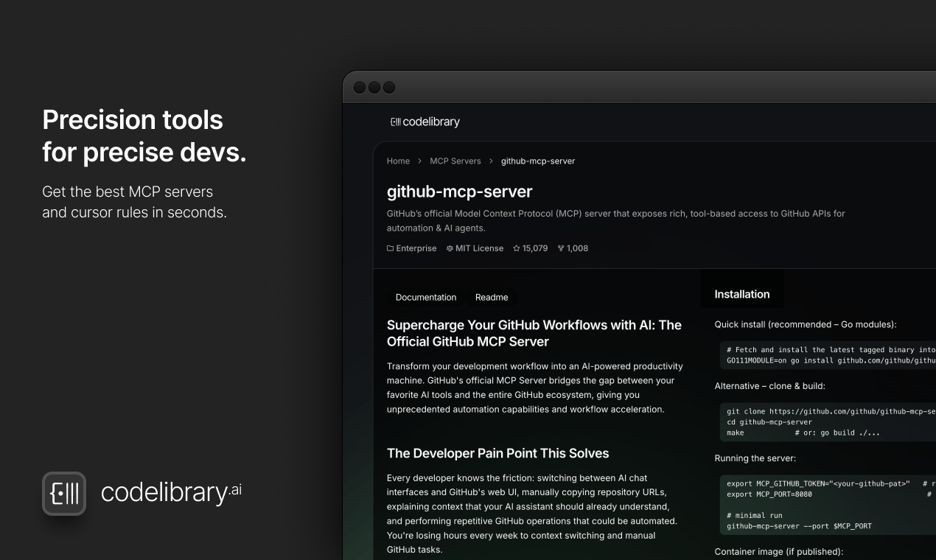Click the "Quick install (recommended – Go modules)" label
Screen dimensions: 936x560
tap(806, 324)
